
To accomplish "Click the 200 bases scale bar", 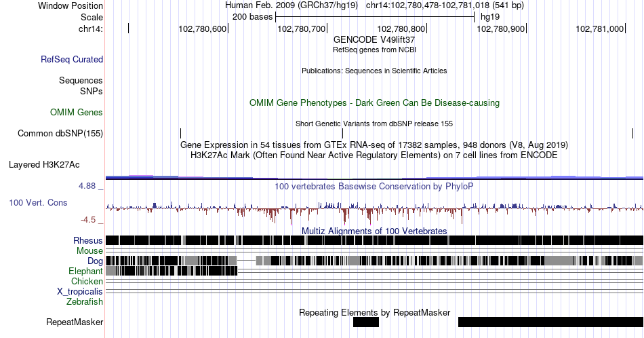I will pyautogui.click(x=375, y=17).
